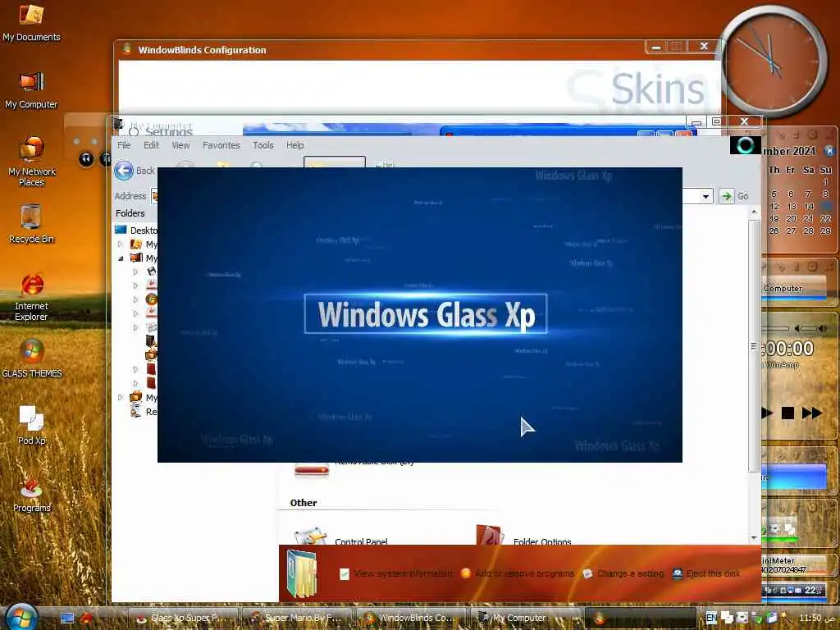The height and width of the screenshot is (630, 840).
Task: Click the Computer bar in sidebar widget
Action: click(792, 289)
